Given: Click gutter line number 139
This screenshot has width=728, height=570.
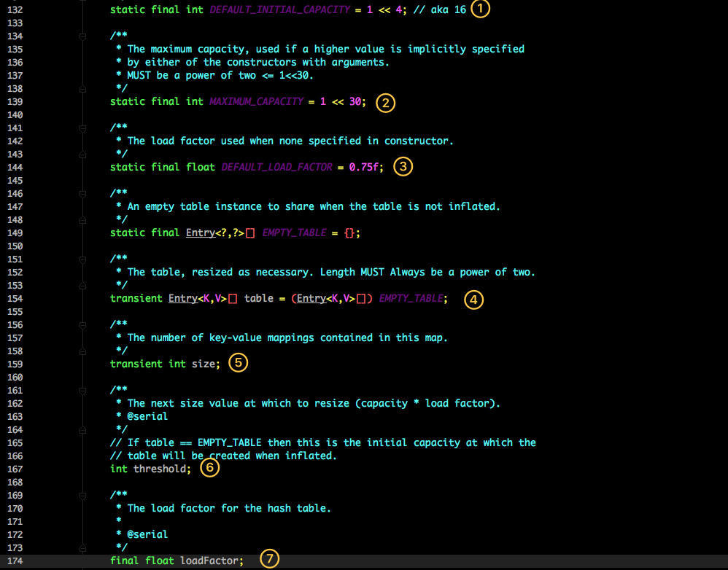Looking at the screenshot, I should 15,101.
